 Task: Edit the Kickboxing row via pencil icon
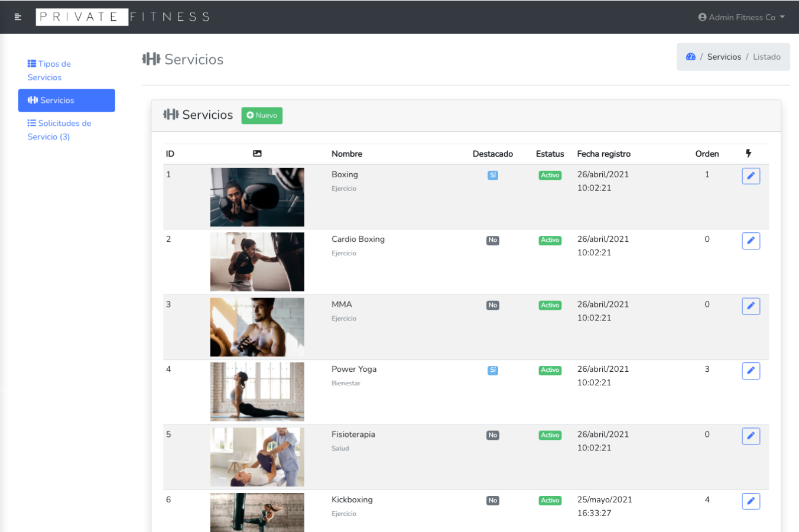pos(751,501)
